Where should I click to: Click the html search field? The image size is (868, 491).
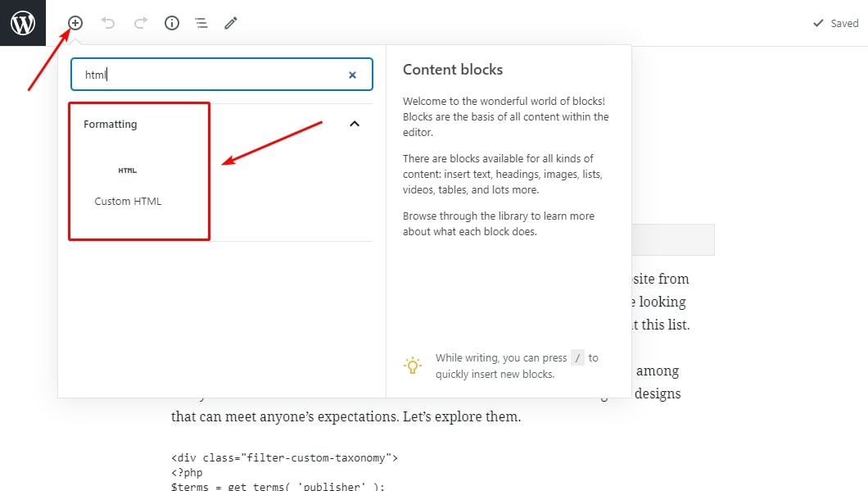tap(221, 75)
